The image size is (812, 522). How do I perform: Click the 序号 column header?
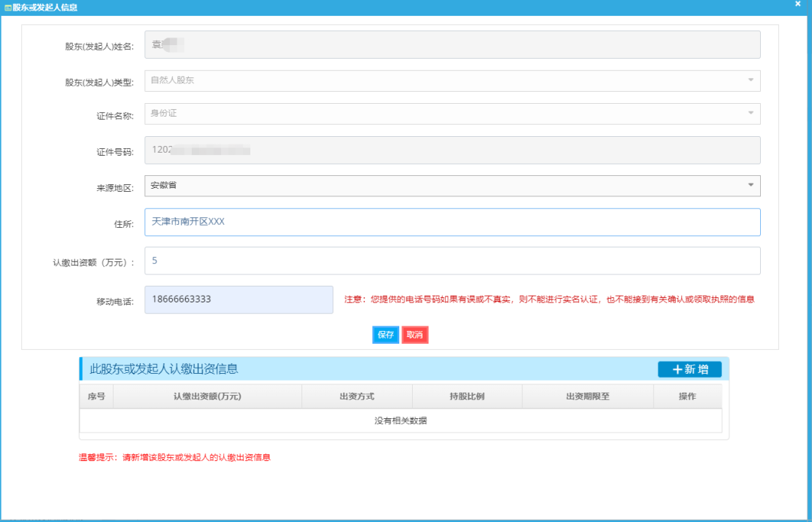coord(96,396)
